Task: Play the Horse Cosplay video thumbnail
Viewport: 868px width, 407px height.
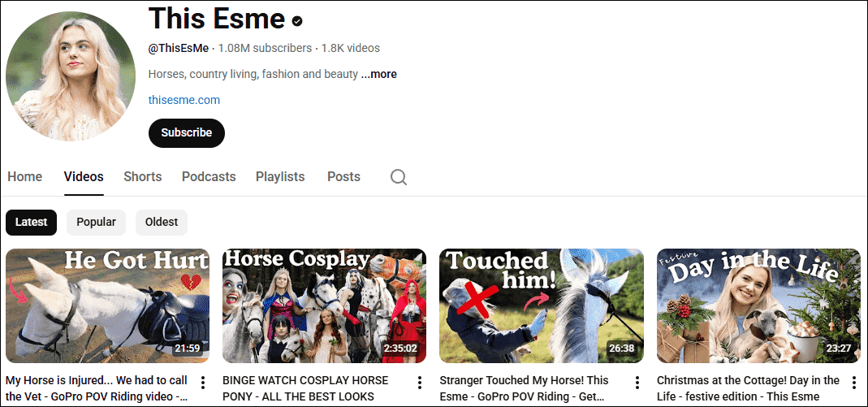Action: click(x=325, y=305)
